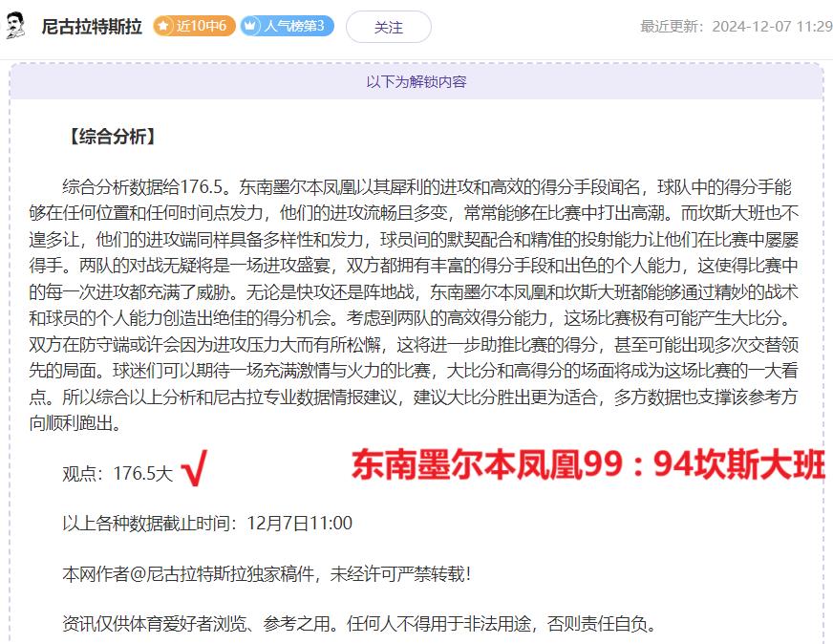Click the 最近更新 2024-12-07 timestamp

[737, 26]
